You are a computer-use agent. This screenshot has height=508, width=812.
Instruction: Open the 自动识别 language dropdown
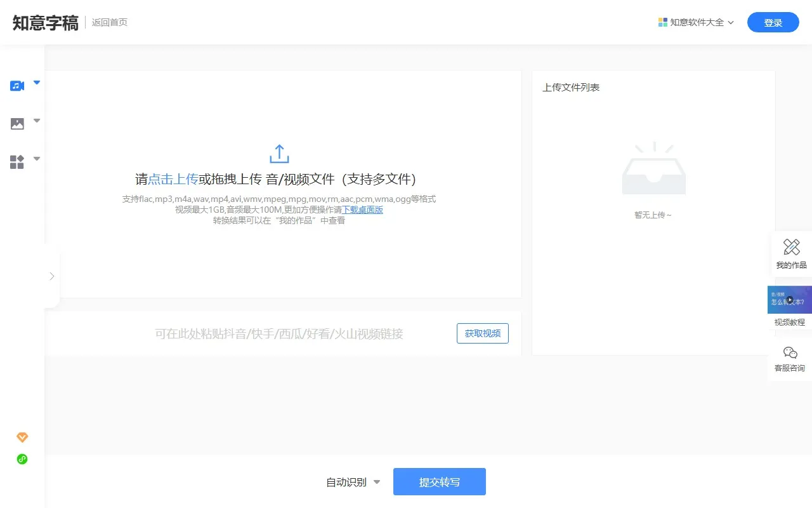[352, 482]
